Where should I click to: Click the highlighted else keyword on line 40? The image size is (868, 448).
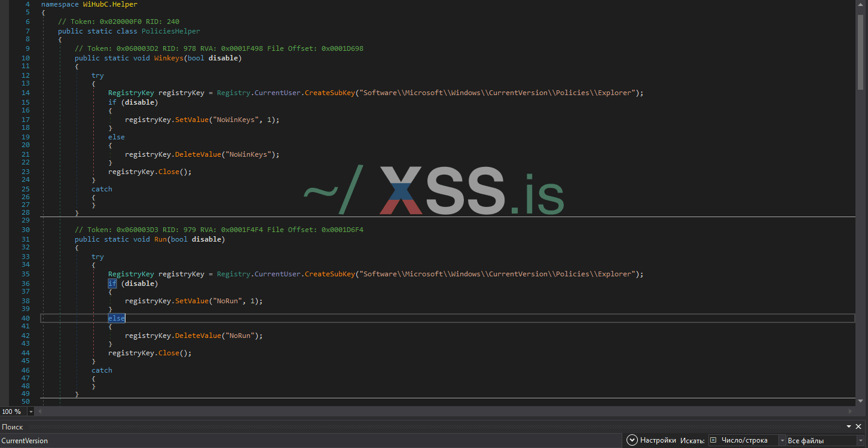(117, 318)
